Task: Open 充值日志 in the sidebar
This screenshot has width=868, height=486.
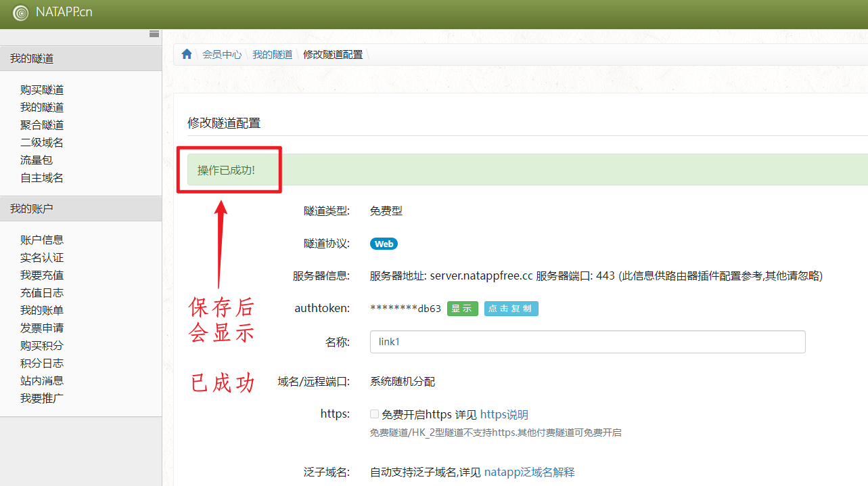Action: 42,292
